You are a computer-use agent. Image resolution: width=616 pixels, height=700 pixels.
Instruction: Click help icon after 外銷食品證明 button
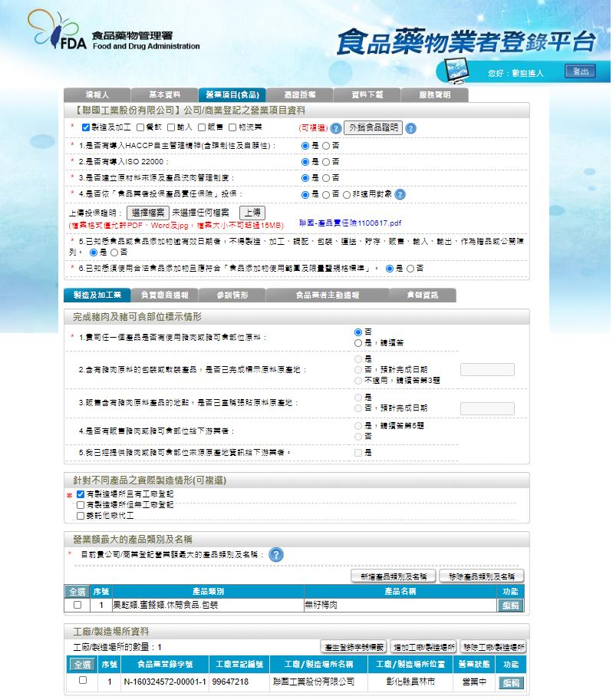[x=410, y=128]
